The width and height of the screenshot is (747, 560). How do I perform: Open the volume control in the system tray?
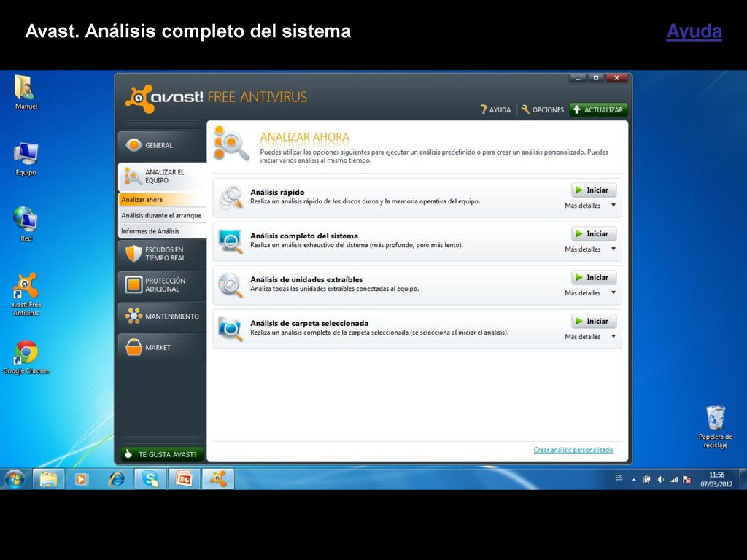pyautogui.click(x=660, y=480)
